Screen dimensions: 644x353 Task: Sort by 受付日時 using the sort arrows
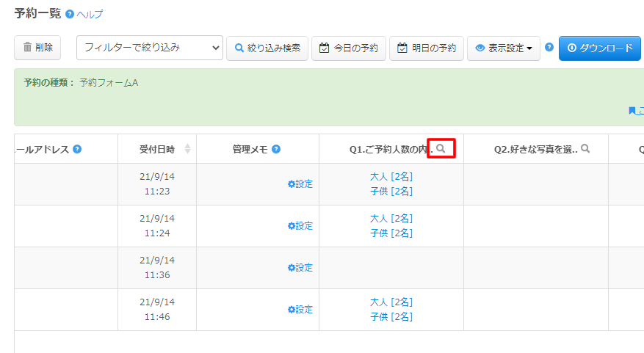pos(187,149)
